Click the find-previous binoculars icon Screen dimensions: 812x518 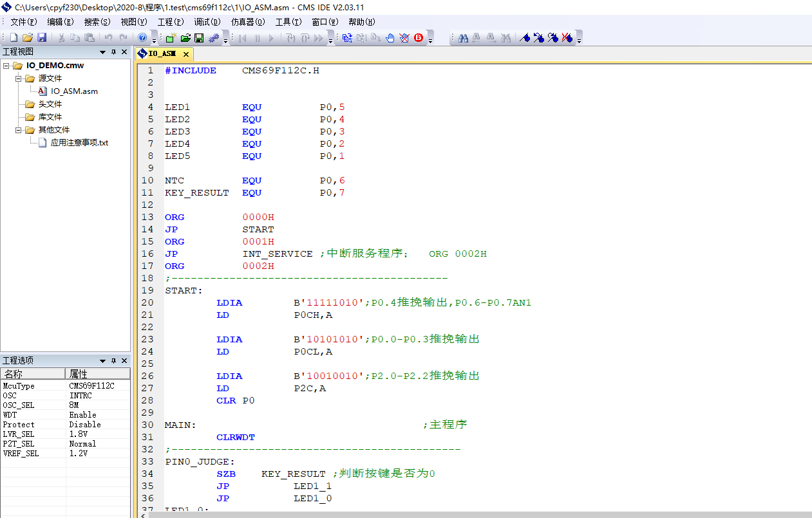(477, 38)
